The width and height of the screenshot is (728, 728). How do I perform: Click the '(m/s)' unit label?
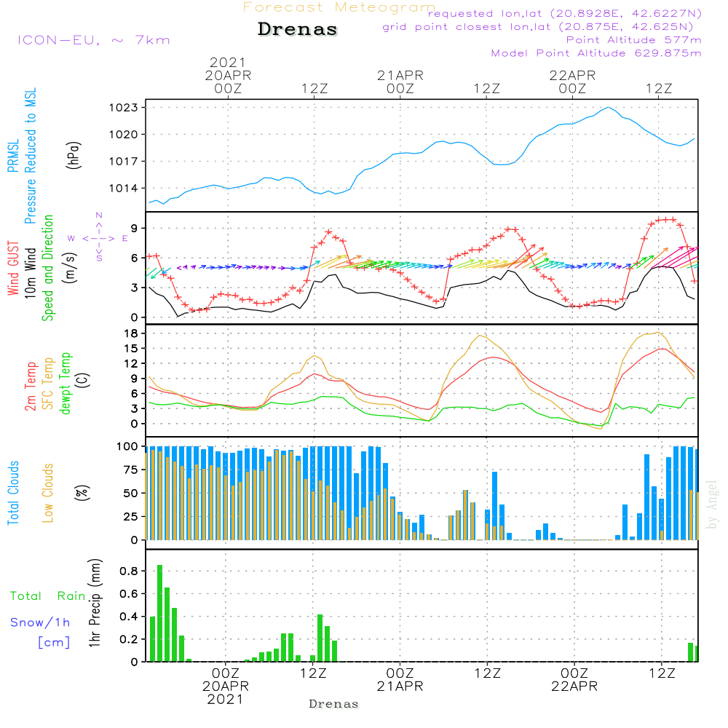coord(70,268)
